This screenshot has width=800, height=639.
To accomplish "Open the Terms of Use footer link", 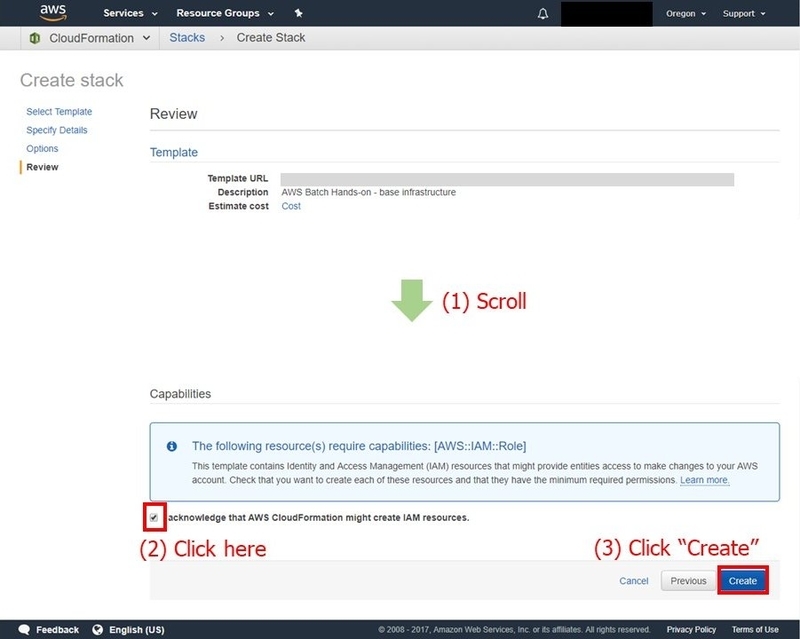I will (755, 630).
